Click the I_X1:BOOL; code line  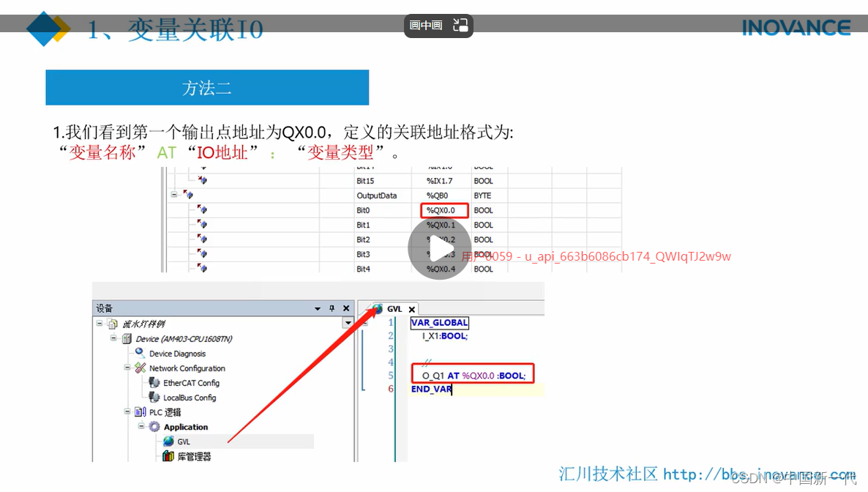(445, 336)
